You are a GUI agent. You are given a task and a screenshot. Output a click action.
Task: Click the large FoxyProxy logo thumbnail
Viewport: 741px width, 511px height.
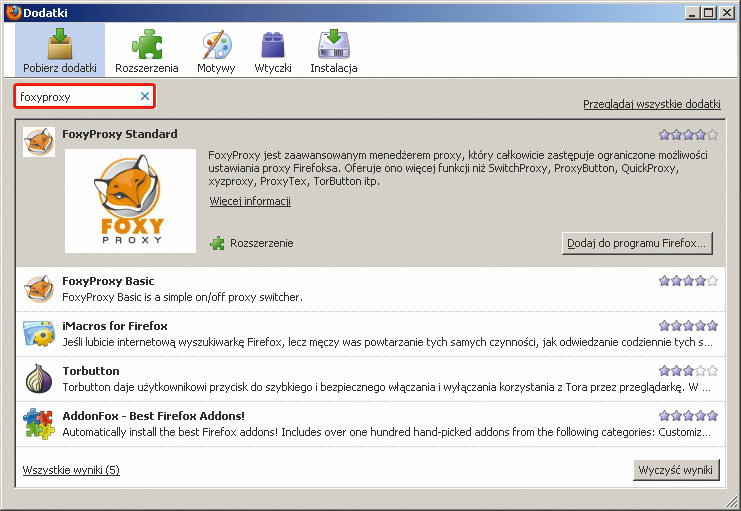click(131, 201)
